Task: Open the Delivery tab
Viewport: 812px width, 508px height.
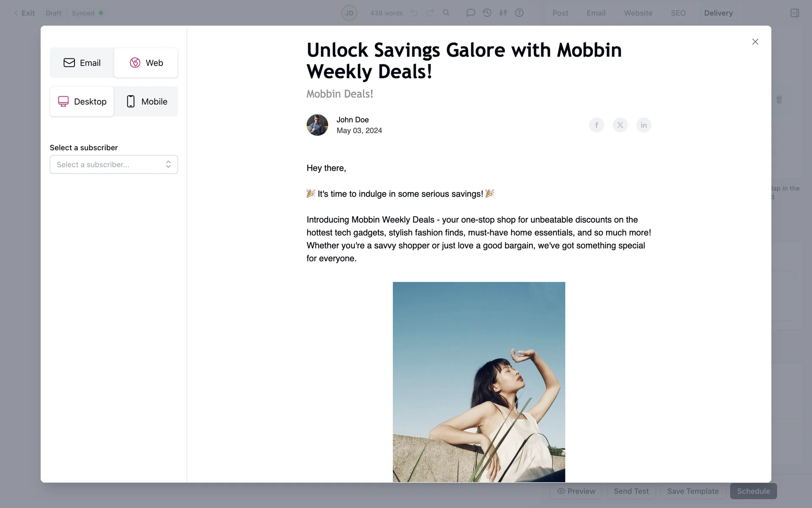Action: (718, 13)
